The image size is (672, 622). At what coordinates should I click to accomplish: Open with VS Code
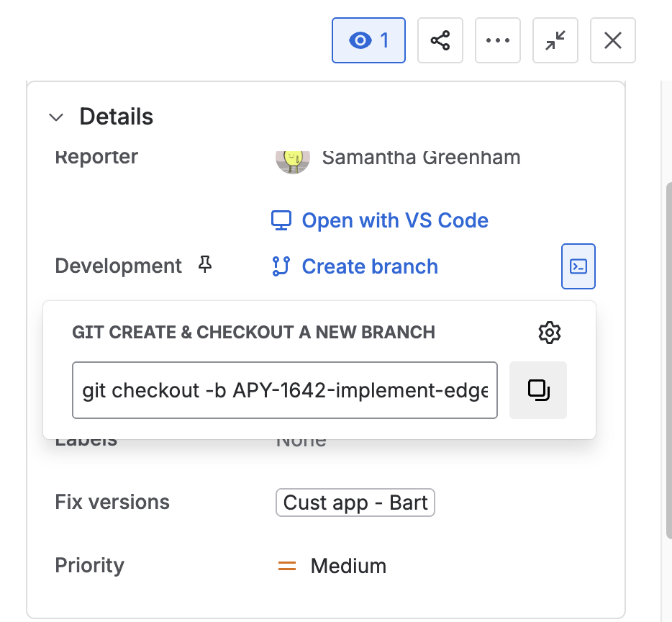coord(394,220)
